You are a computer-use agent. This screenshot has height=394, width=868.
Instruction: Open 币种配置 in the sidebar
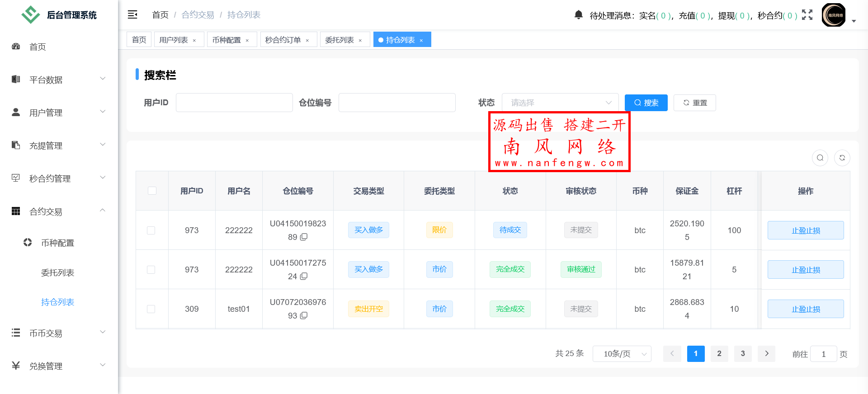(x=57, y=243)
